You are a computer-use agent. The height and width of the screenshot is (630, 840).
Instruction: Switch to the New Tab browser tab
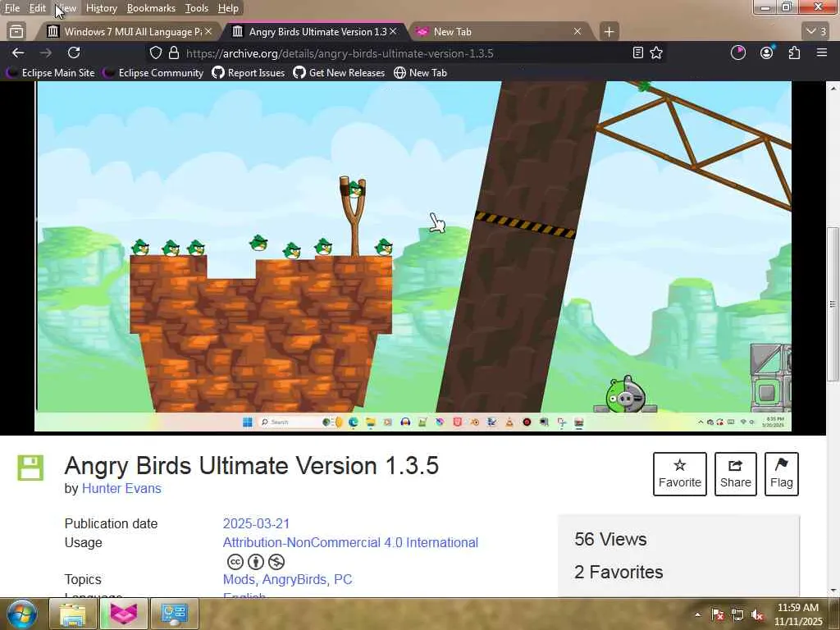pos(500,32)
